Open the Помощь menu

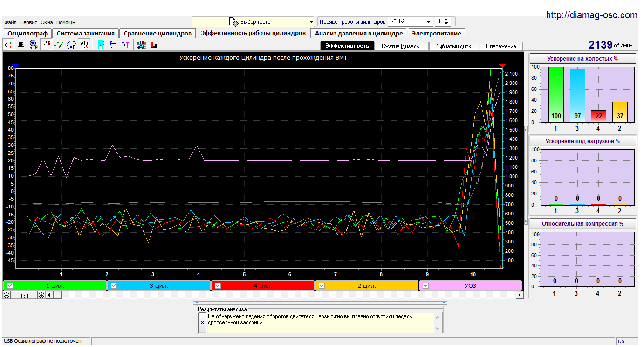66,22
